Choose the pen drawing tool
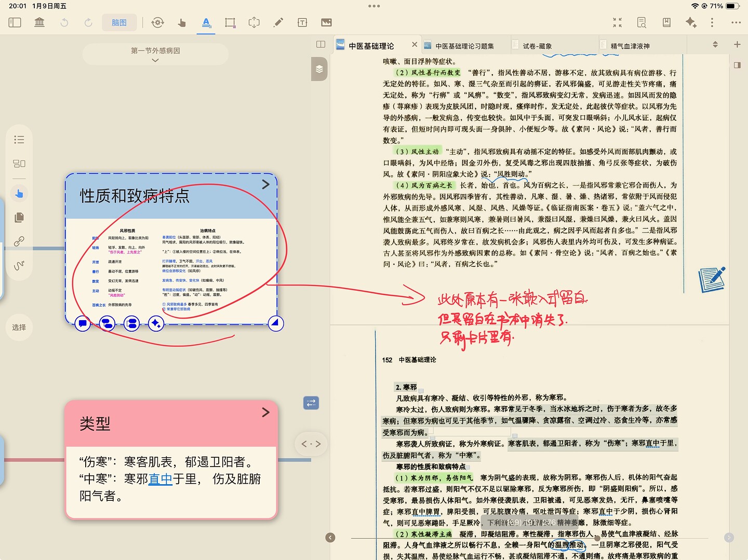This screenshot has width=748, height=560. click(x=278, y=22)
